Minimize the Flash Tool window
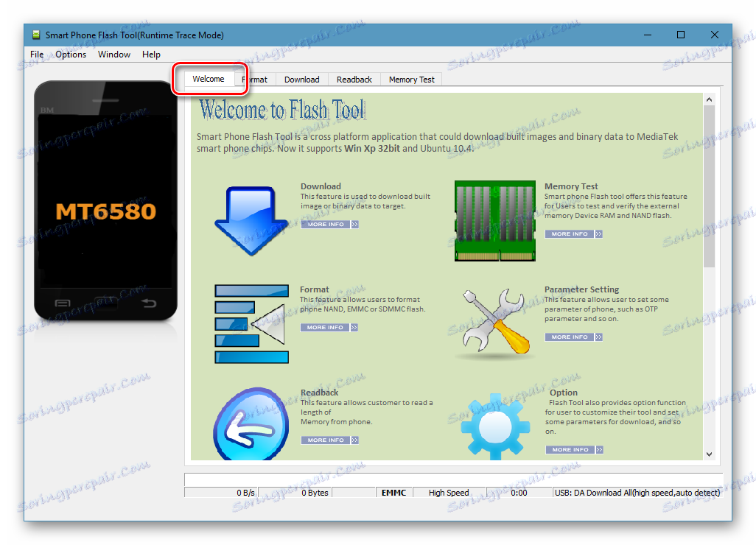 point(648,35)
